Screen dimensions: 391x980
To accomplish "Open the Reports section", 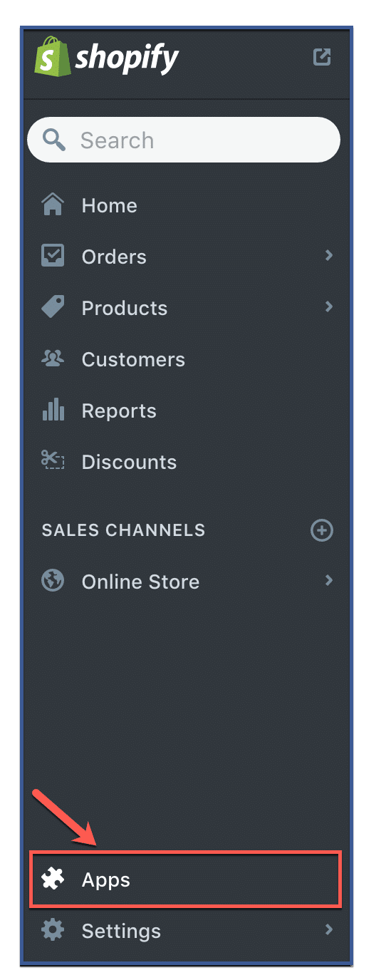I will click(x=119, y=411).
